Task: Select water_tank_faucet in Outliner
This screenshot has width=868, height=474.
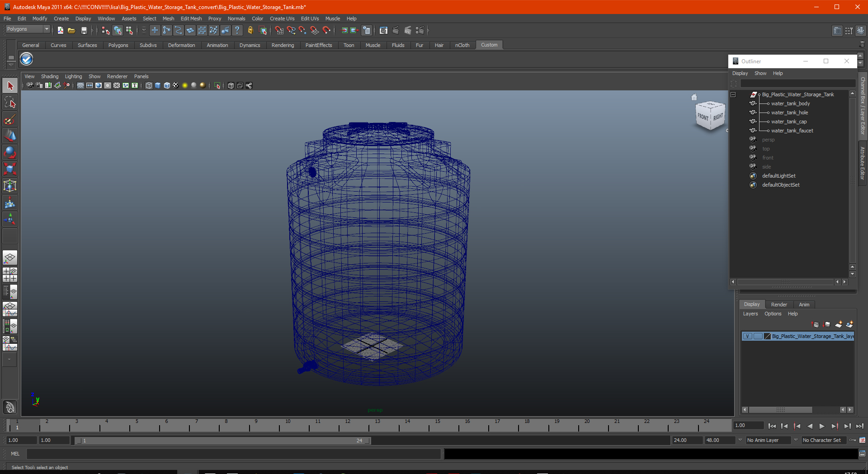Action: (792, 131)
